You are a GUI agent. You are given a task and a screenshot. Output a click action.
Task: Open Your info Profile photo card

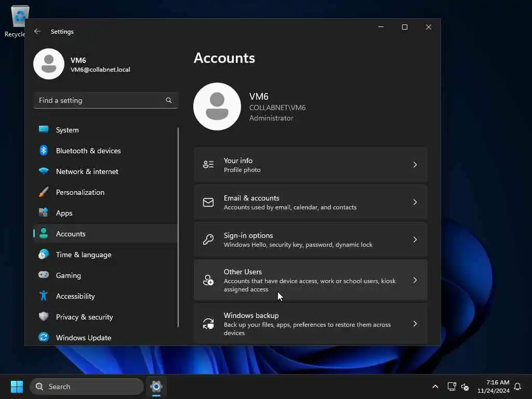click(311, 165)
